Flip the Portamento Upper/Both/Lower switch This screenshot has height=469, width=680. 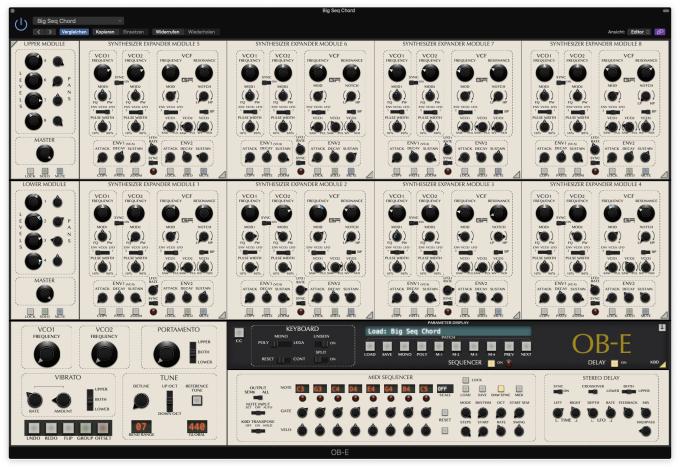click(193, 352)
